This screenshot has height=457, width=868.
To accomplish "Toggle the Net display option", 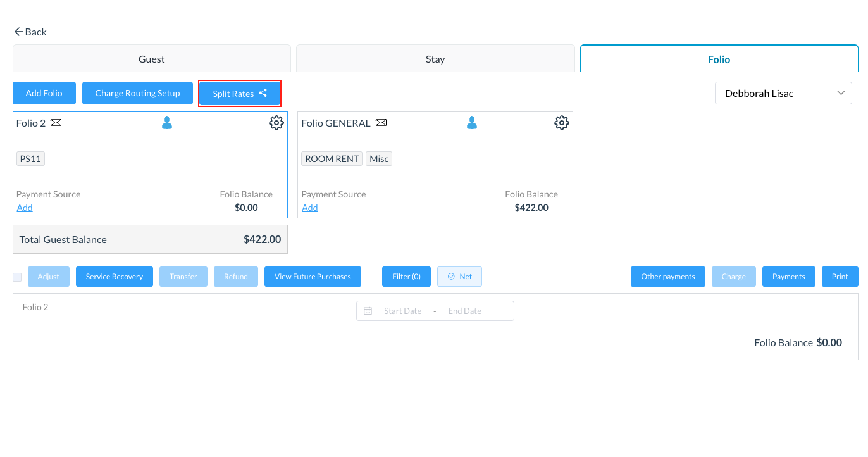I will tap(459, 276).
